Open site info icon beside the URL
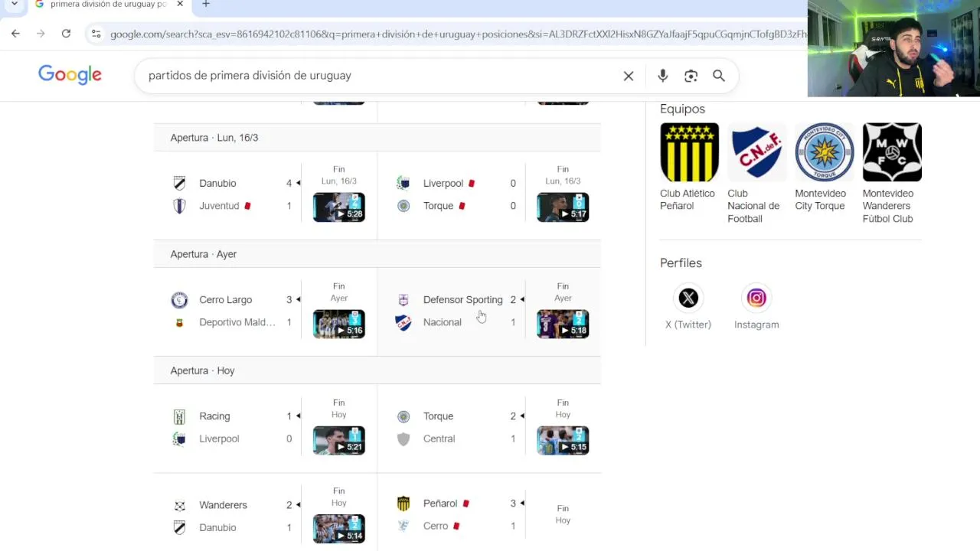 96,34
